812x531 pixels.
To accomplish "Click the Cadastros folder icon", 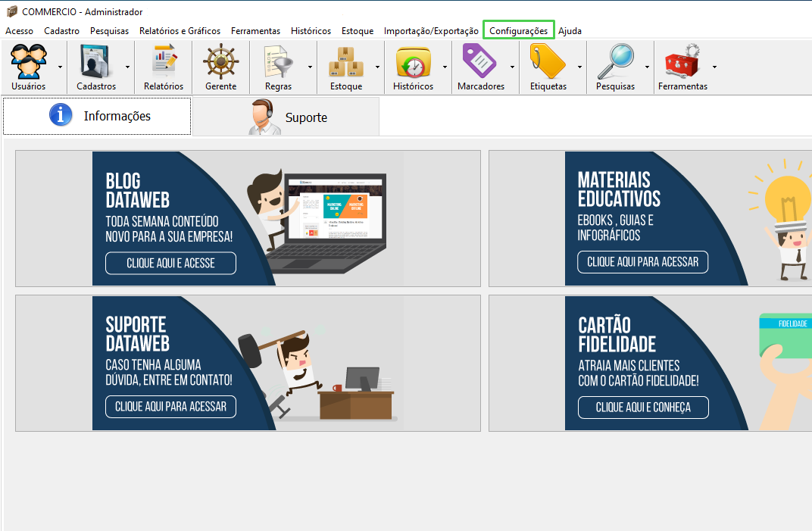I will pyautogui.click(x=95, y=61).
